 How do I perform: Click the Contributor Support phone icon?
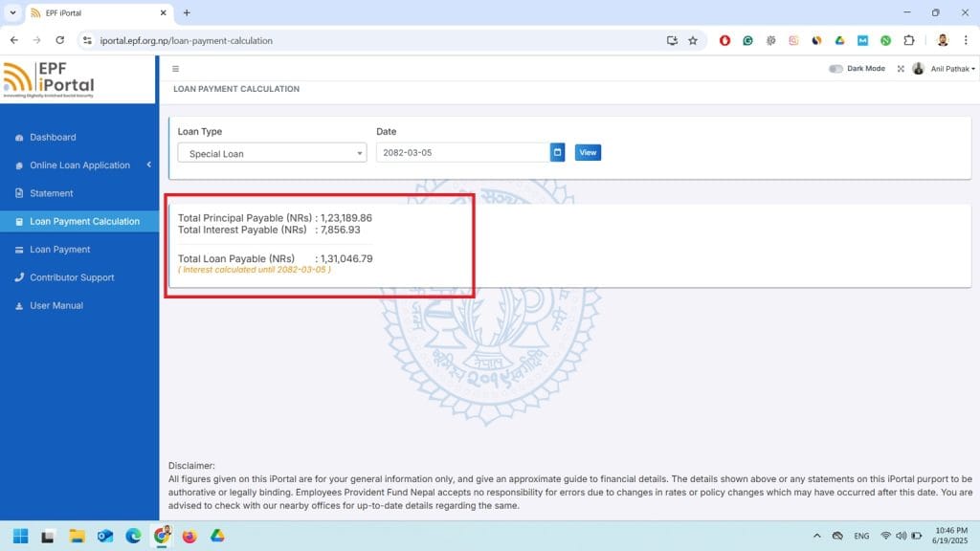[x=19, y=277]
